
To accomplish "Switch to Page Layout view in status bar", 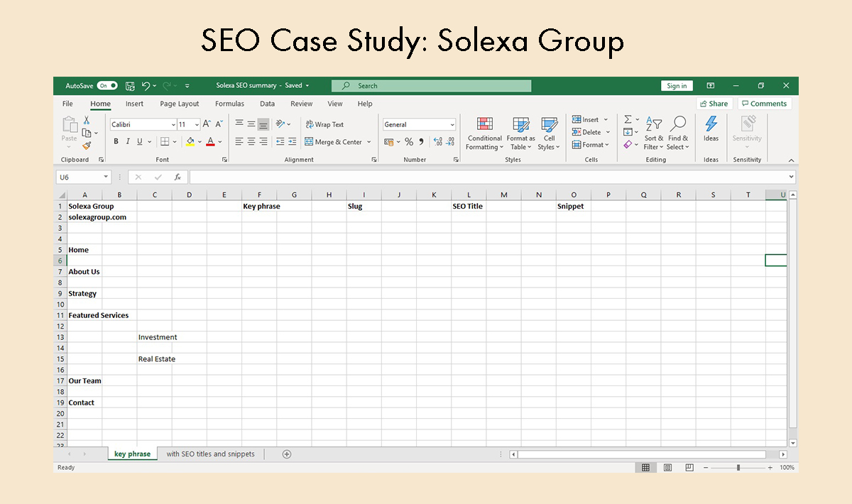I will coord(667,468).
